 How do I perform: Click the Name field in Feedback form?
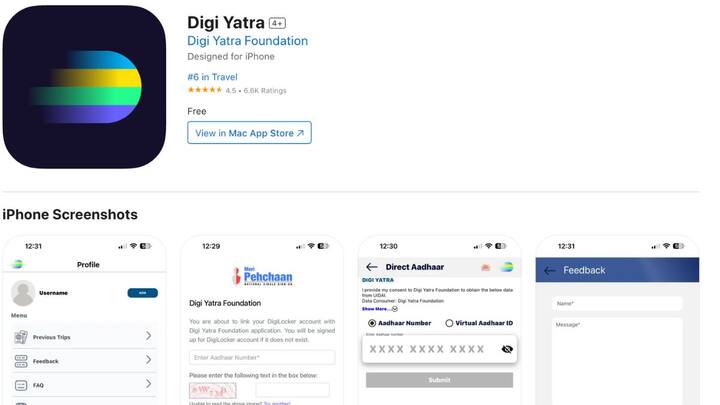(618, 304)
